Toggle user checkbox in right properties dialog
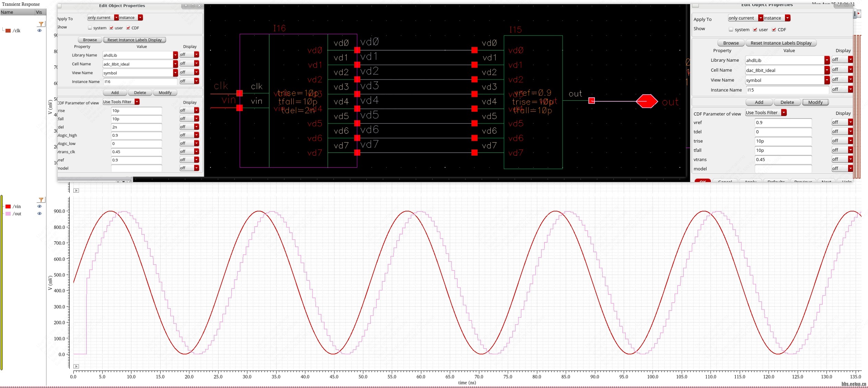Image resolution: width=868 pixels, height=388 pixels. tap(755, 29)
